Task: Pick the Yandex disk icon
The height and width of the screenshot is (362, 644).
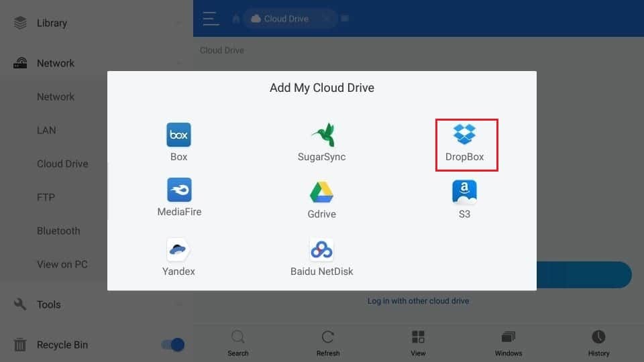Action: click(x=178, y=249)
